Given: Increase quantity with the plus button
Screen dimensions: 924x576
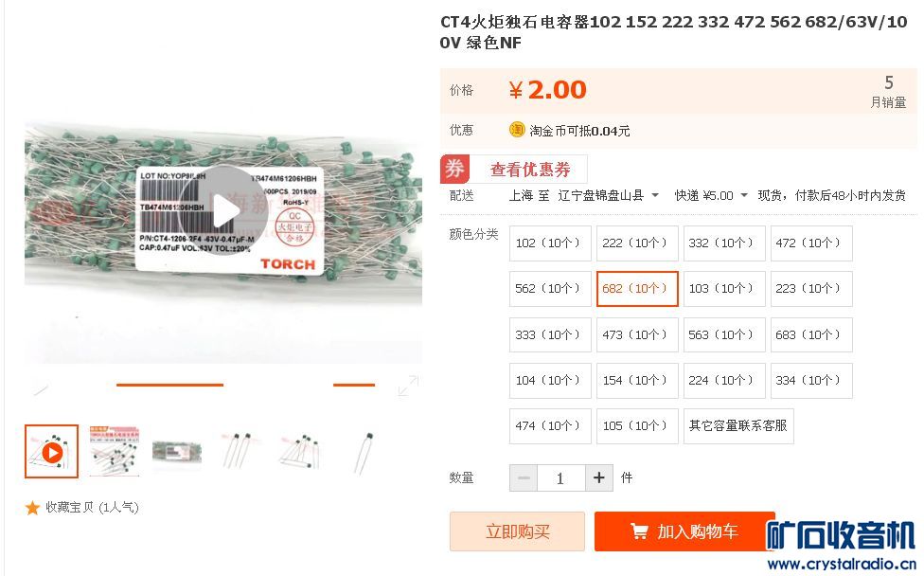Looking at the screenshot, I should point(598,477).
